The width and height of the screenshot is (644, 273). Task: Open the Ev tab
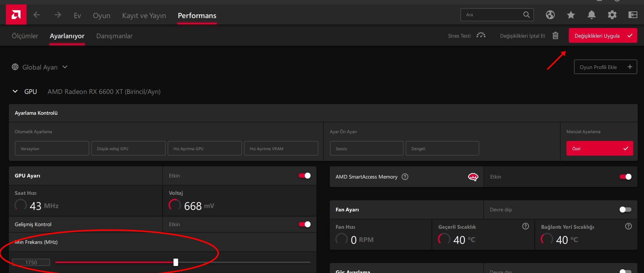click(x=77, y=15)
